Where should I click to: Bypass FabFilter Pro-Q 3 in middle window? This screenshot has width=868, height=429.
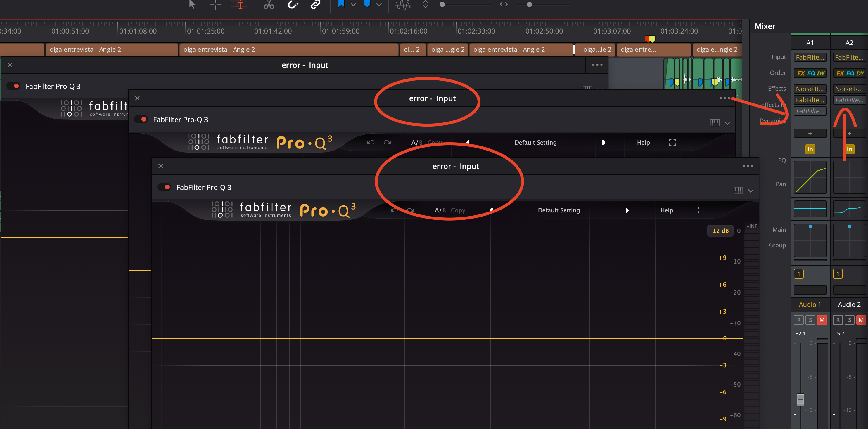tap(141, 119)
